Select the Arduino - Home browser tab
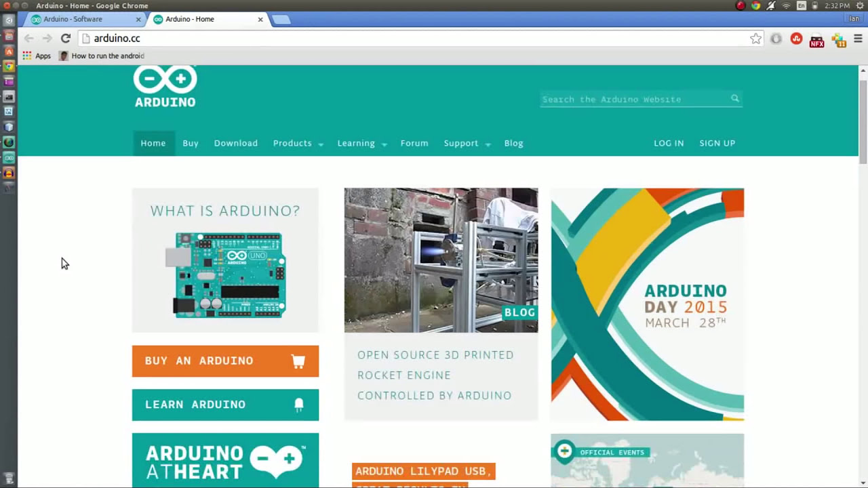Viewport: 868px width, 488px height. click(210, 19)
